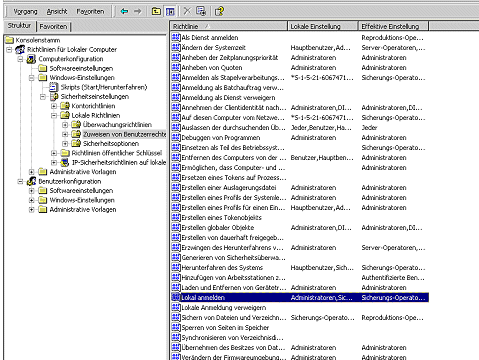This screenshot has width=479, height=360.
Task: Click the Kontorichtlinien folder icon
Action: (x=65, y=106)
